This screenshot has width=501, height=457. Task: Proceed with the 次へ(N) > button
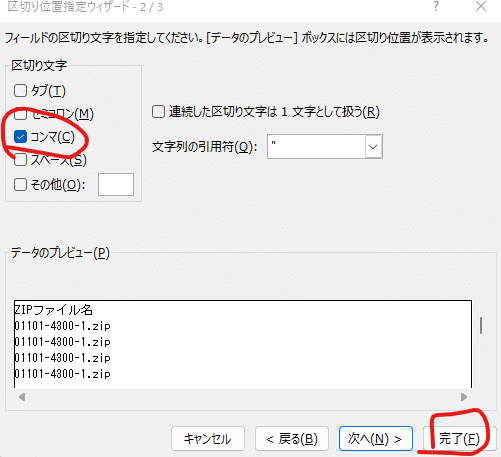[x=376, y=439]
